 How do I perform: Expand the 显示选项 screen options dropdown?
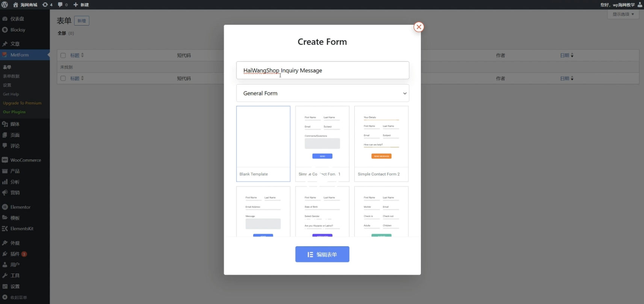tap(623, 14)
